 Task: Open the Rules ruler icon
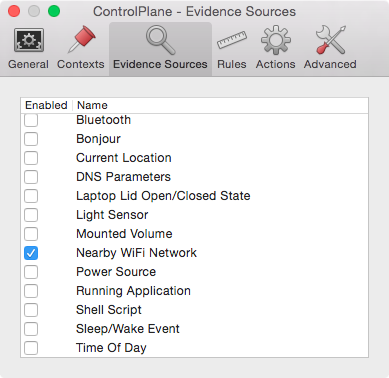[x=231, y=40]
